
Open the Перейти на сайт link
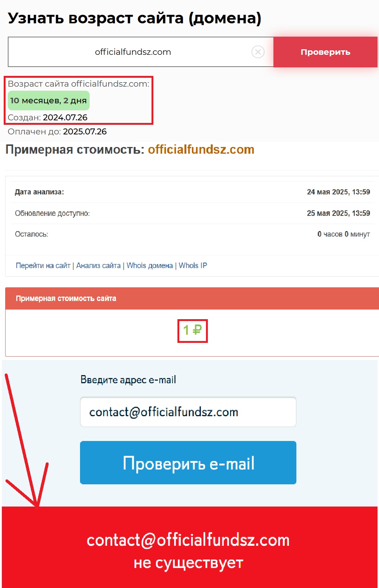click(43, 265)
